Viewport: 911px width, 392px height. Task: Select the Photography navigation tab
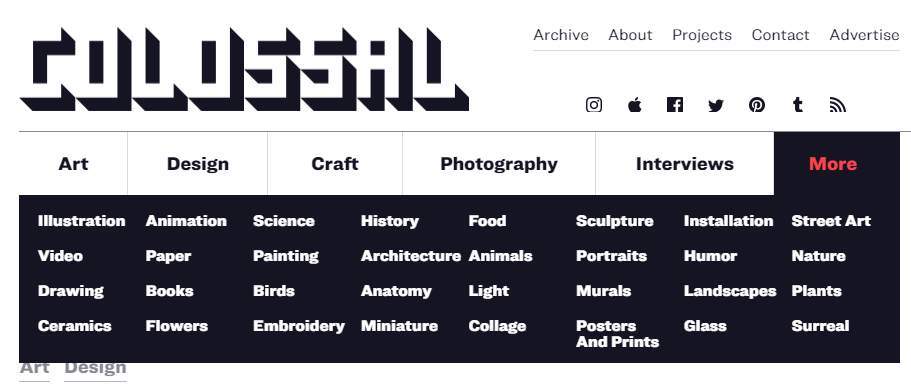[498, 164]
